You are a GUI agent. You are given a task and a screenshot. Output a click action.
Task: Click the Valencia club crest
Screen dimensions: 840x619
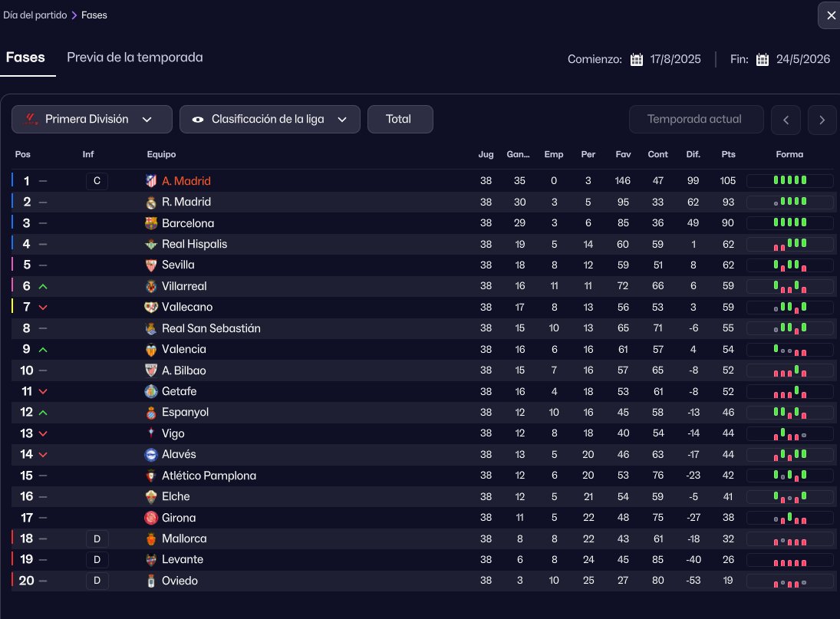(151, 349)
